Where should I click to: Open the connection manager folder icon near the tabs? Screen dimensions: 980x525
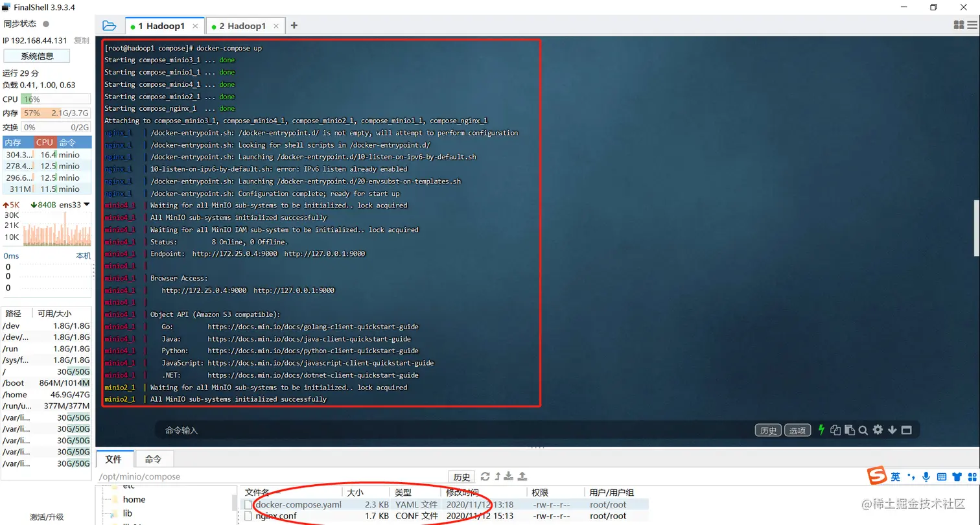pos(109,25)
